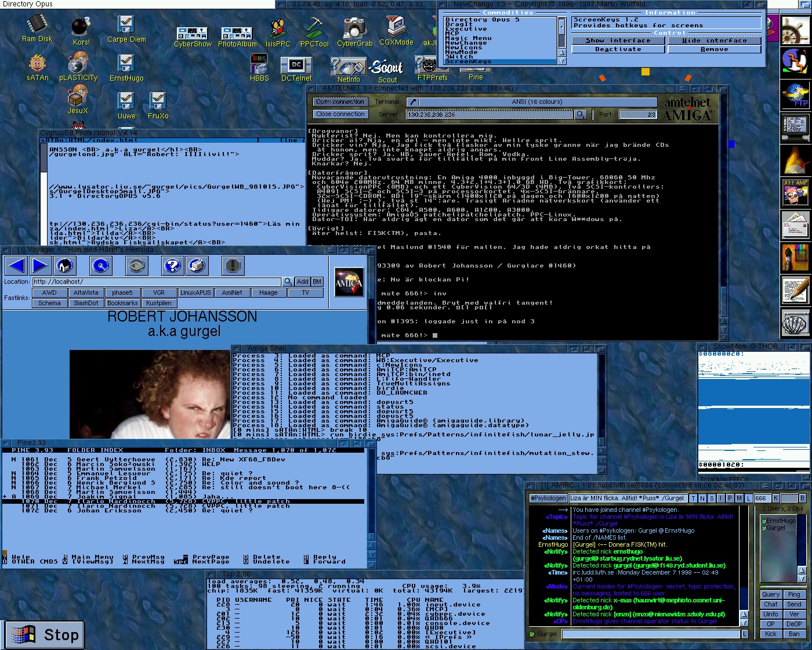Click the #Psykologen channel button in AmIRC

548,498
